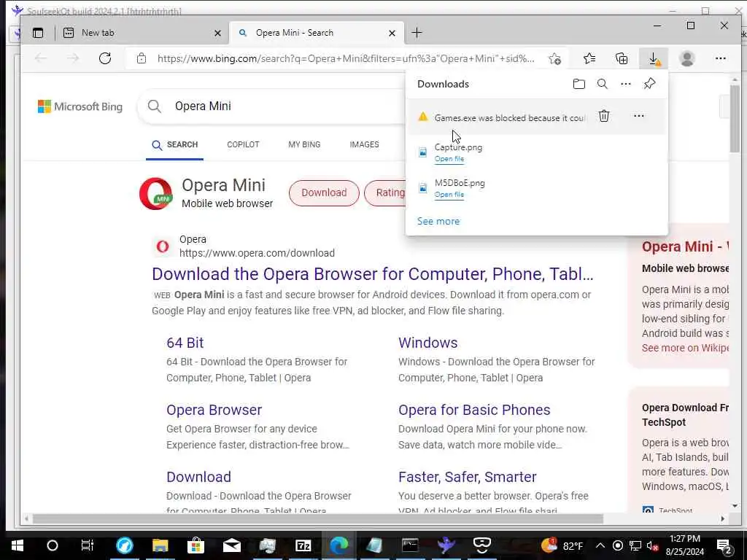Open Download the Opera Browser result

point(373,274)
